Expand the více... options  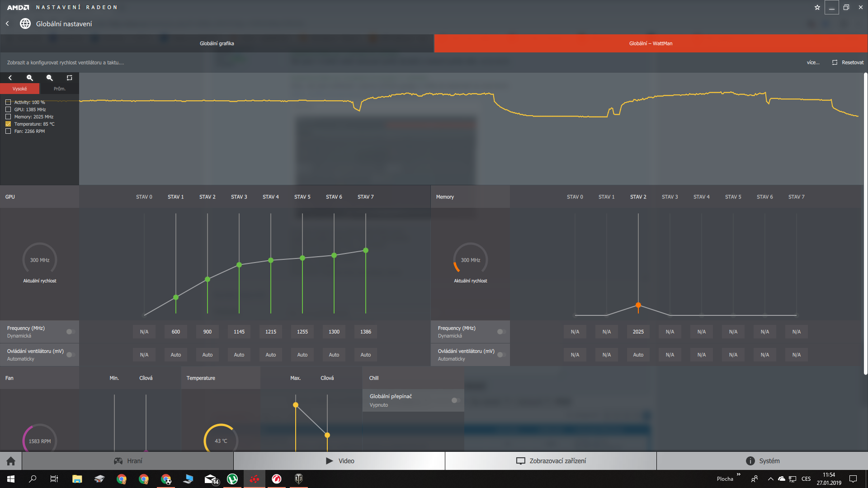point(813,62)
